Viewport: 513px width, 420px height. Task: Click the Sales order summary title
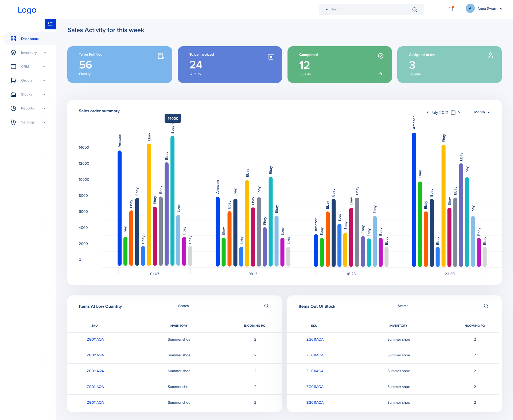click(x=99, y=111)
